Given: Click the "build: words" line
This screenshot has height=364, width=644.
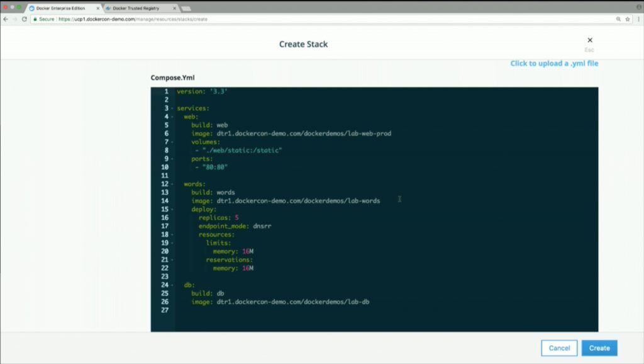Looking at the screenshot, I should point(213,193).
